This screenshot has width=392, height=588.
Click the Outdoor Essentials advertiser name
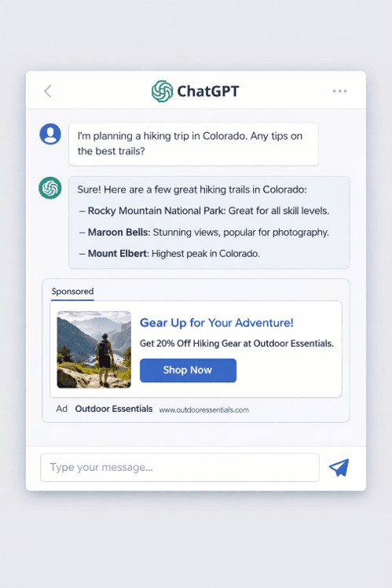tap(114, 409)
